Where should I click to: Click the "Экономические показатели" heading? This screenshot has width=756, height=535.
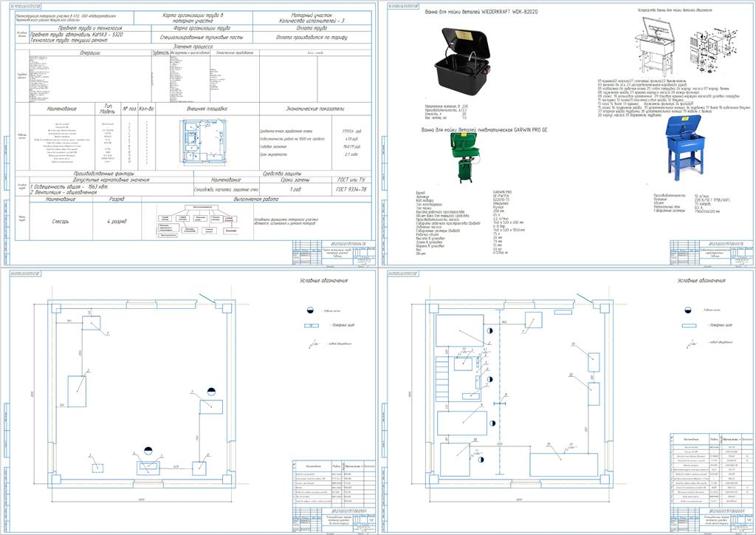click(315, 109)
